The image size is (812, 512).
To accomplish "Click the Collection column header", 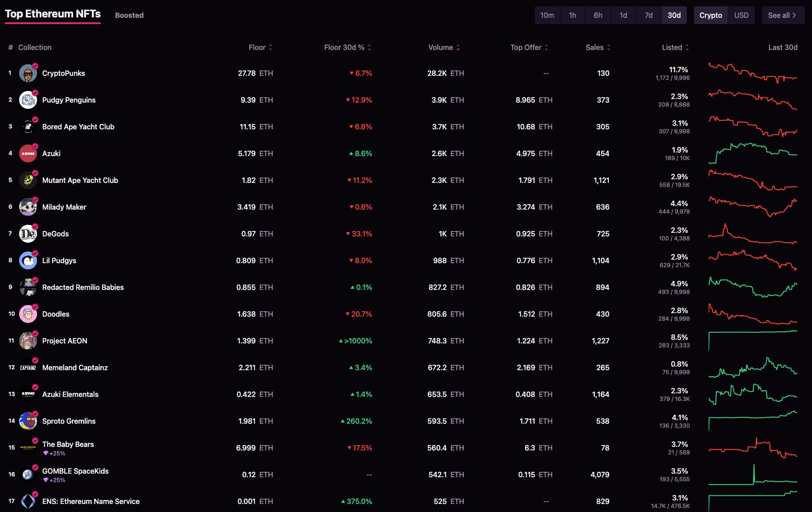I will [35, 47].
